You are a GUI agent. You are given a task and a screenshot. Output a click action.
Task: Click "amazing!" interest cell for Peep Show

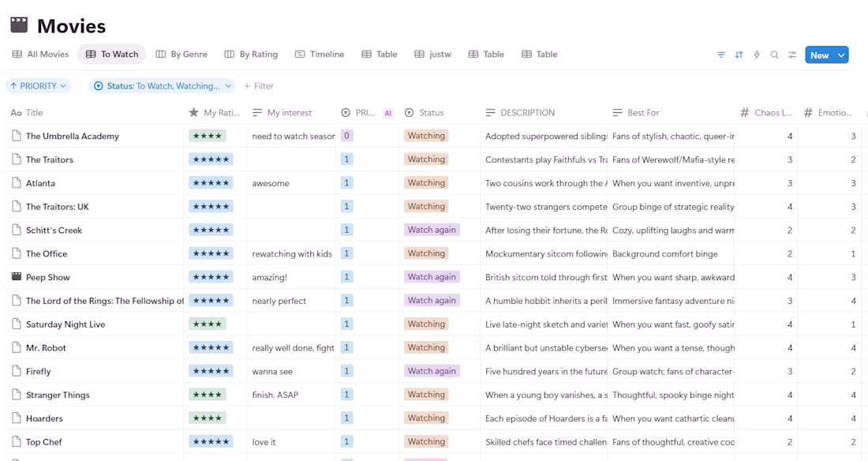click(x=270, y=277)
